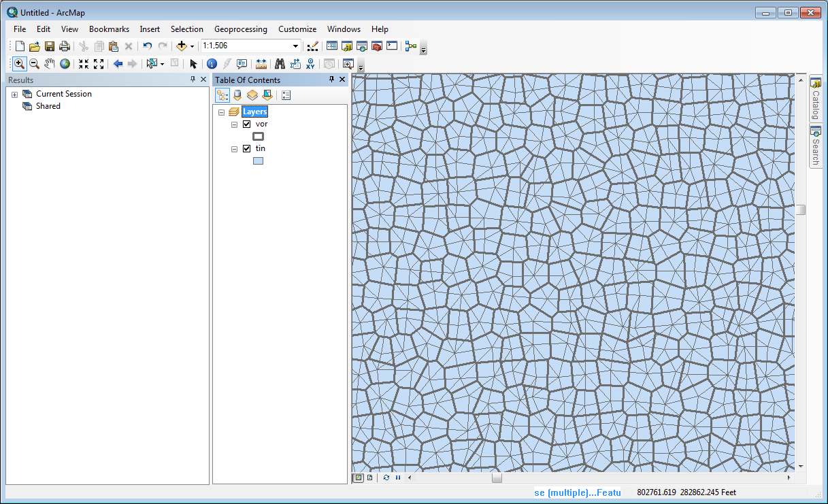Open the ArcToolbox window
This screenshot has width=828, height=504.
click(x=376, y=46)
